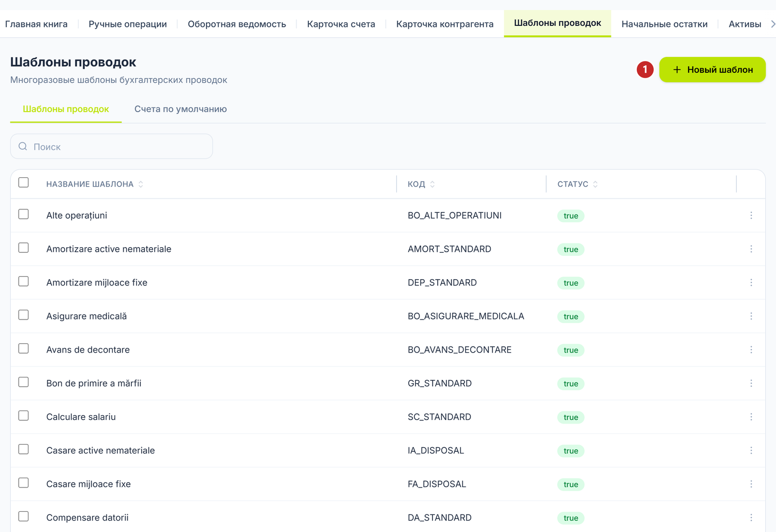Click the Новый шаблон button
This screenshot has width=776, height=532.
[x=712, y=70]
